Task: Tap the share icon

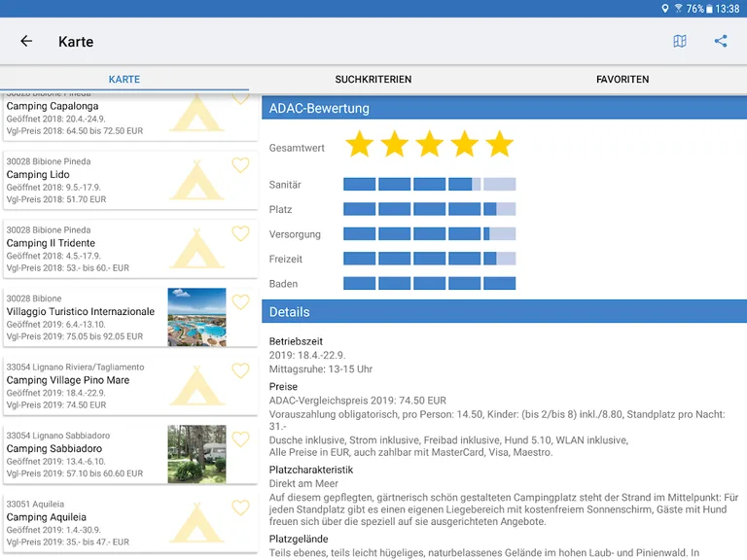Action: click(721, 41)
